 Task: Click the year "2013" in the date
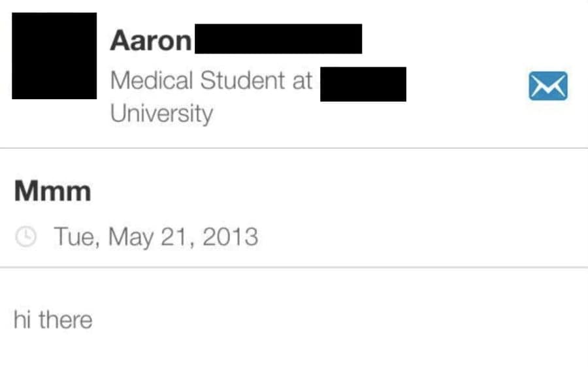(230, 237)
